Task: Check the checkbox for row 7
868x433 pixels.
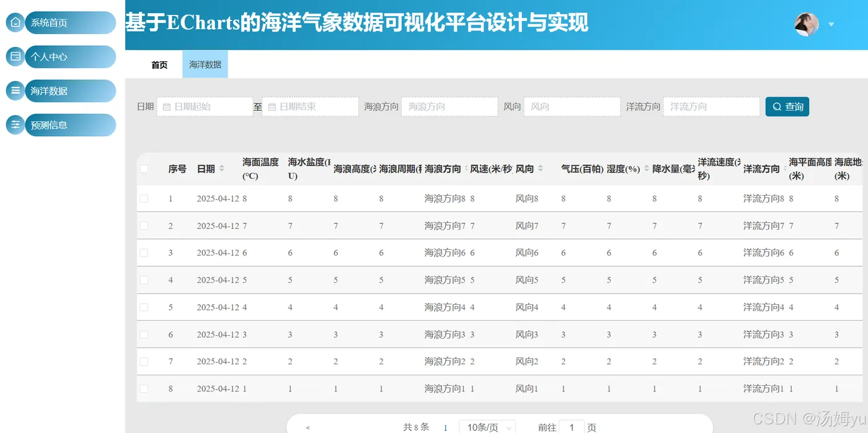Action: pos(144,361)
